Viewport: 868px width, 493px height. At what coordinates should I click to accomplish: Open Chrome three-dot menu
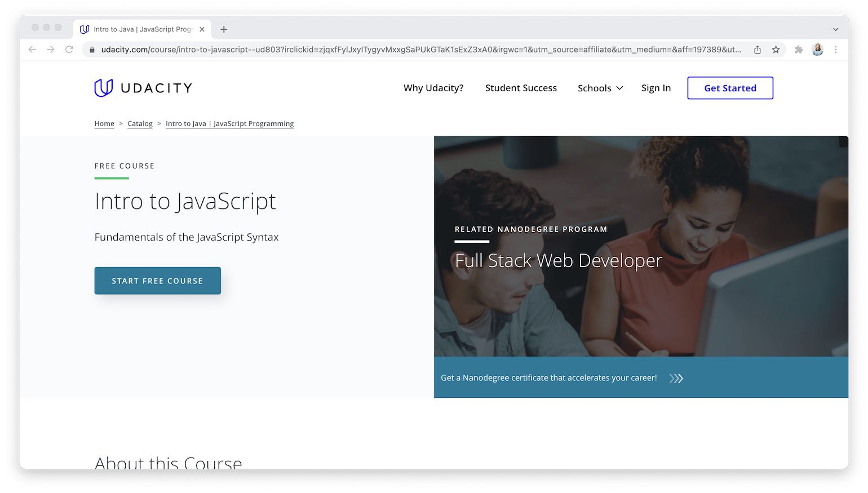point(836,50)
